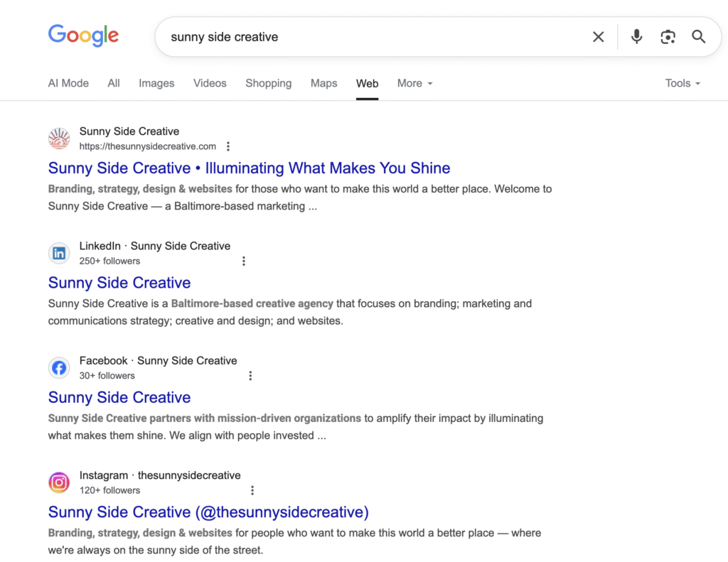
Task: Start voice search with microphone icon
Action: (x=636, y=37)
